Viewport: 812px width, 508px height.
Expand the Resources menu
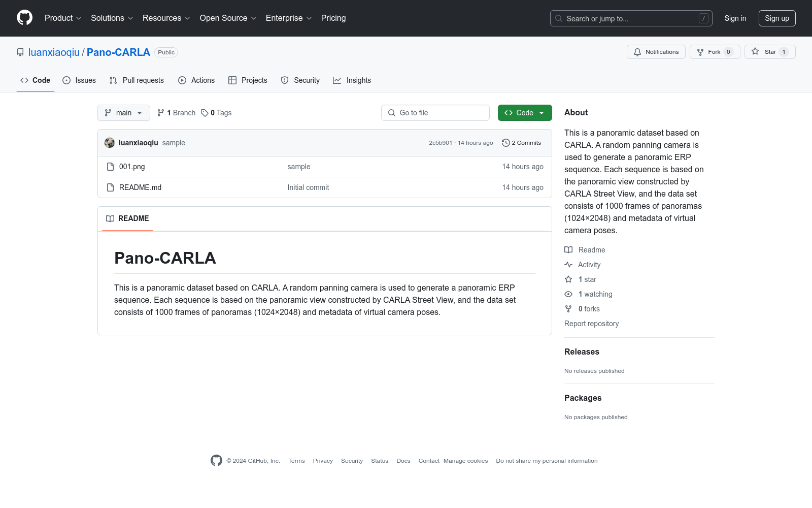[x=166, y=18]
